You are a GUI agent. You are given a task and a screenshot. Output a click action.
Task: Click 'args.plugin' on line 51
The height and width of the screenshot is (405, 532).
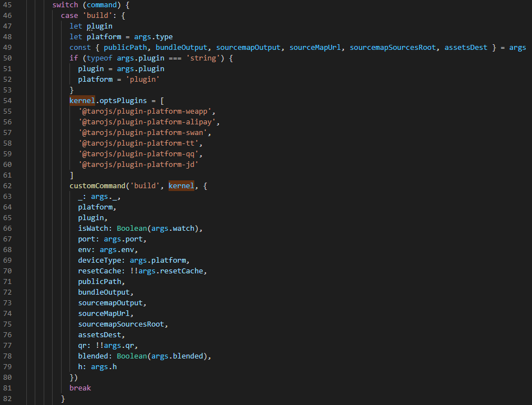(x=141, y=68)
